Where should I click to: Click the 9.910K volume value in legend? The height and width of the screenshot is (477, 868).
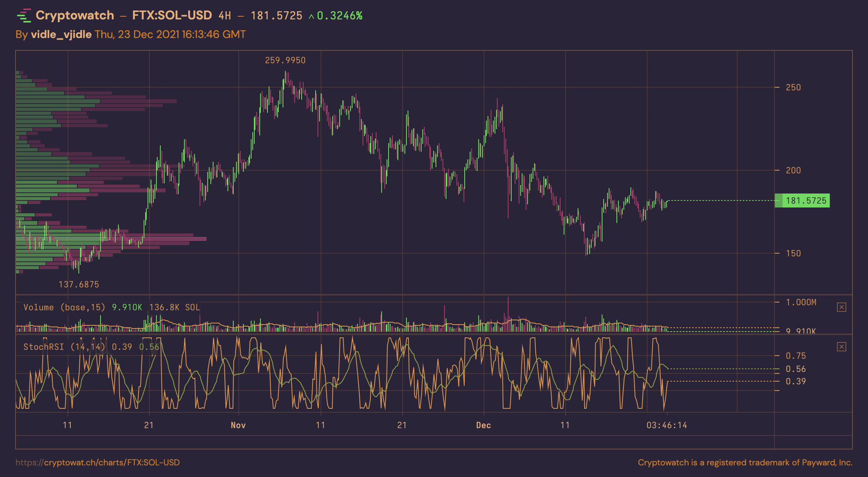tap(127, 307)
